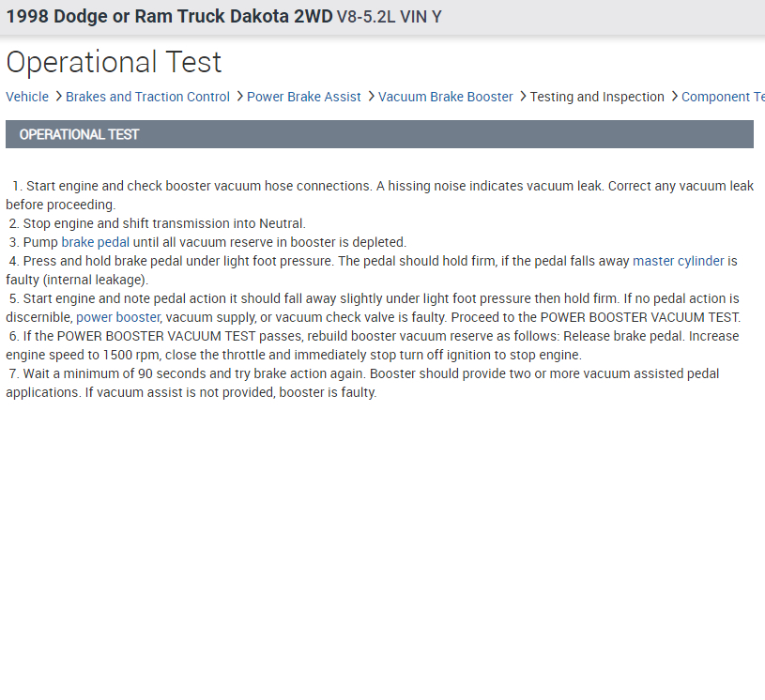This screenshot has width=765, height=700.
Task: Go to Brakes and Traction Control breadcrumb
Action: pyautogui.click(x=147, y=97)
